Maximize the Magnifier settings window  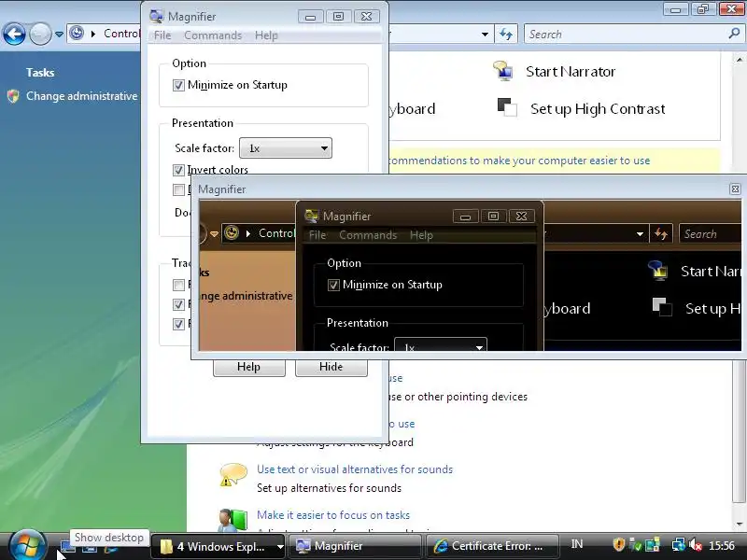pyautogui.click(x=338, y=17)
